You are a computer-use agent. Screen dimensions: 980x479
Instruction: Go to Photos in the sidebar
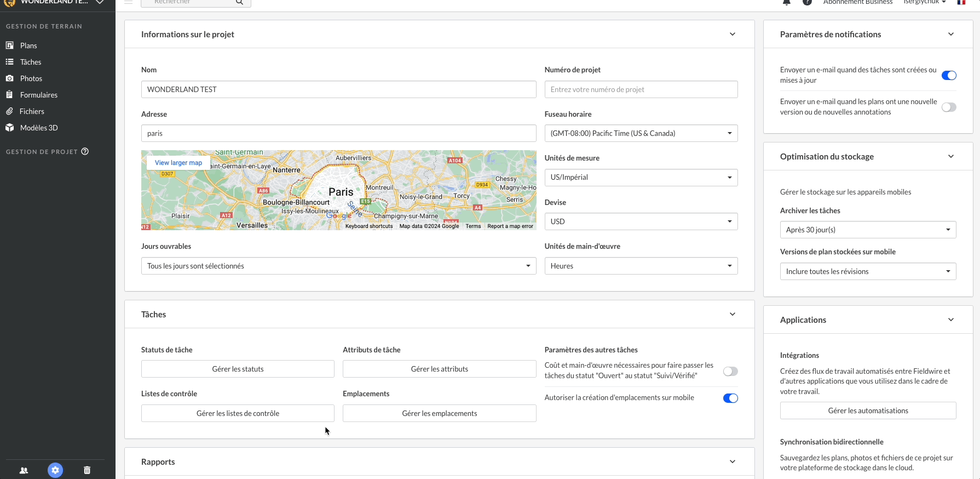click(x=31, y=78)
